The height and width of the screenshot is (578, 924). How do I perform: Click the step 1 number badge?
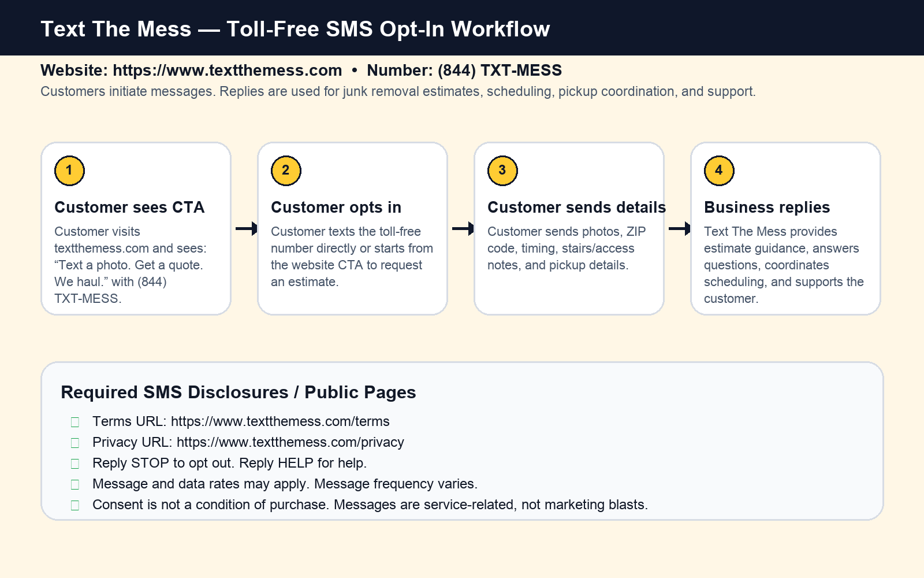(x=69, y=171)
